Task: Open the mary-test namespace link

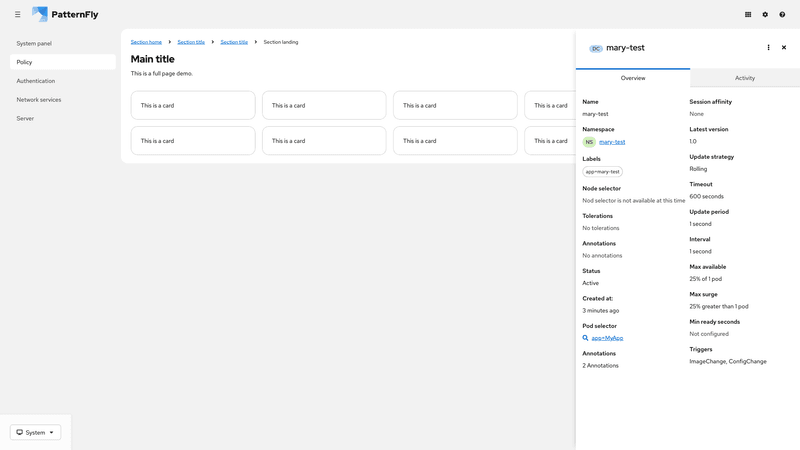Action: click(x=612, y=142)
